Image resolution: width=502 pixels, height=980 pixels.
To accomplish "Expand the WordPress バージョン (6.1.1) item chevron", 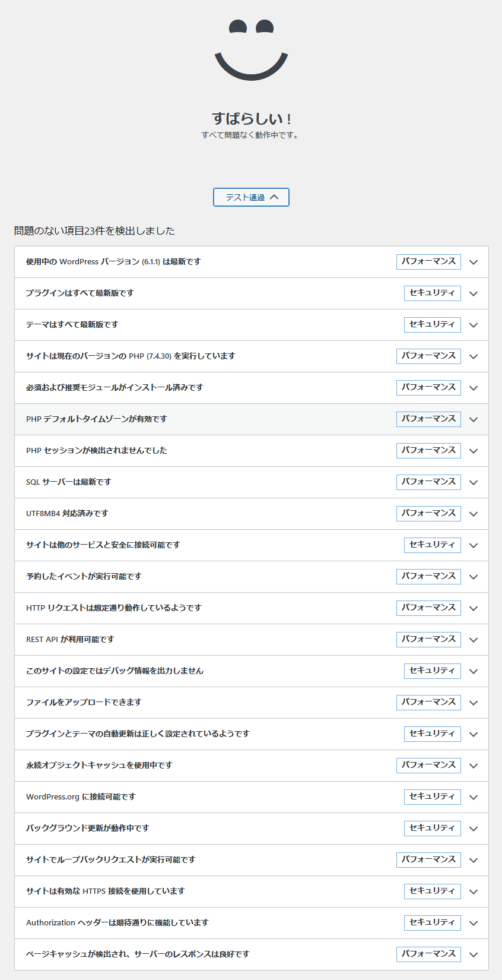I will 473,262.
